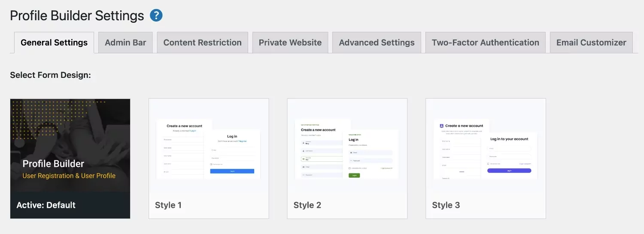The width and height of the screenshot is (644, 234).
Task: Click the purple Log in button in Style 3
Action: pyautogui.click(x=509, y=171)
